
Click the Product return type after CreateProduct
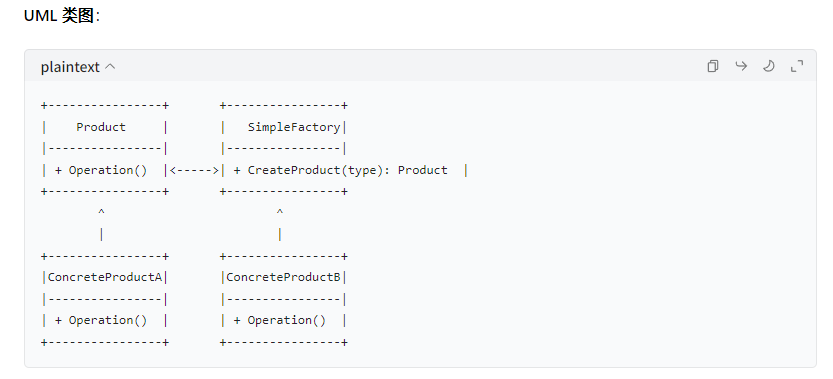423,170
